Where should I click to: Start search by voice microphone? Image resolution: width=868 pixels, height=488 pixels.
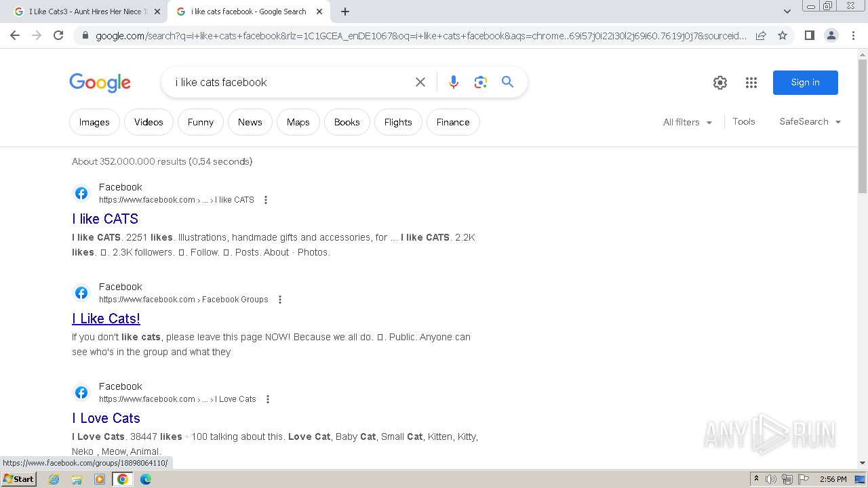point(454,82)
